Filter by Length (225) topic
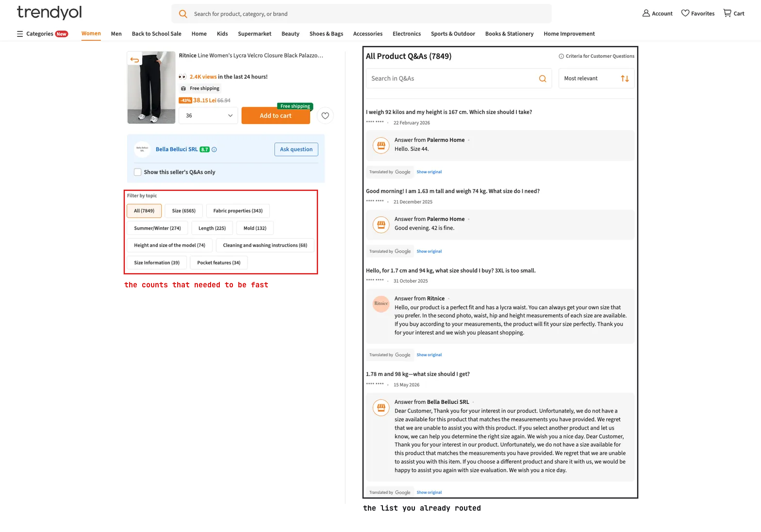Viewport: 761px width, 532px height. coord(212,228)
